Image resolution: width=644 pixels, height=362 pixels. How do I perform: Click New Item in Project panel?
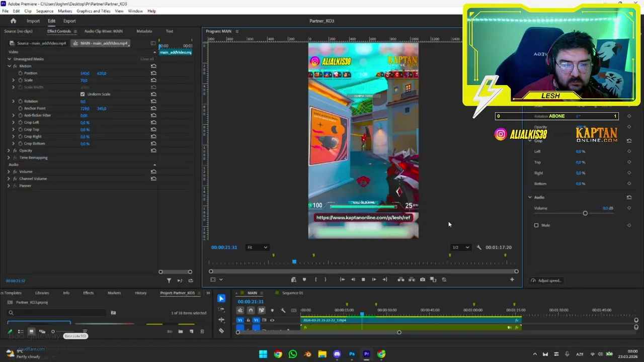[x=191, y=332]
